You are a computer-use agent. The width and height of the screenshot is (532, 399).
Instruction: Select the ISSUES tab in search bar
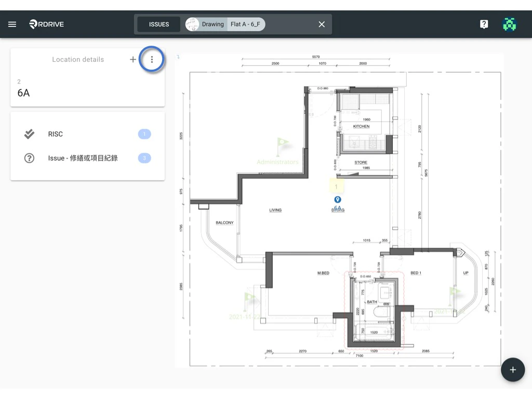coord(159,24)
